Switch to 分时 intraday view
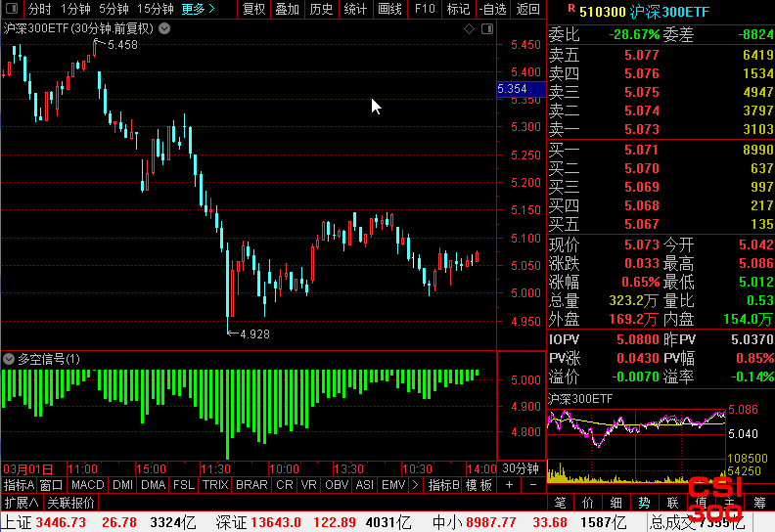 tap(39, 9)
